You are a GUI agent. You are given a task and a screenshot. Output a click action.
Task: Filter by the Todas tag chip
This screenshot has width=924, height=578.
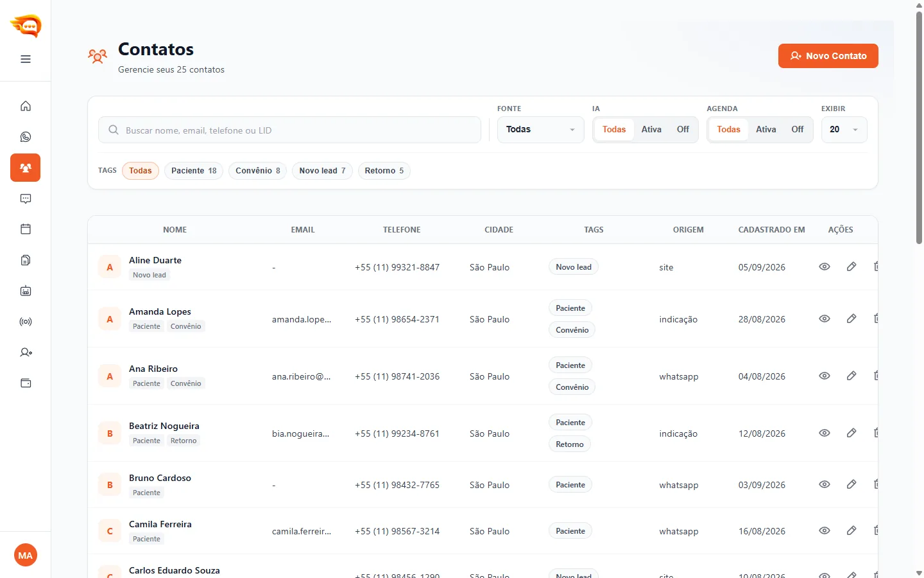[141, 171]
